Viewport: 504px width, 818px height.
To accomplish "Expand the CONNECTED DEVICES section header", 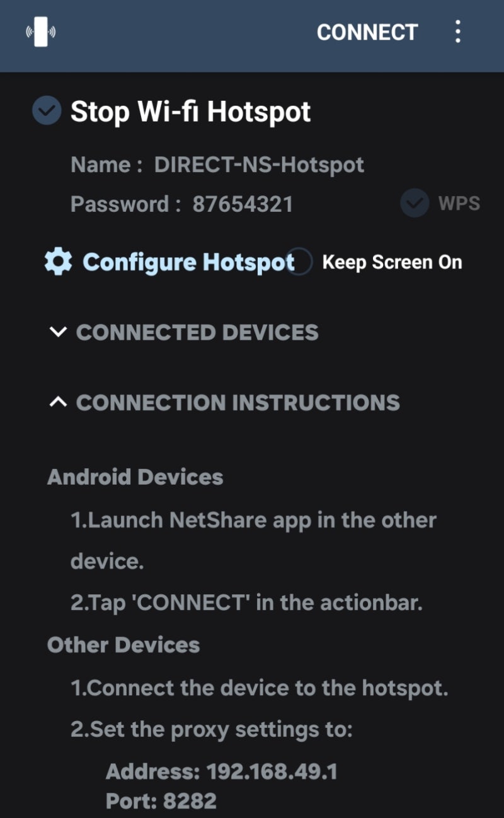I will (x=197, y=332).
